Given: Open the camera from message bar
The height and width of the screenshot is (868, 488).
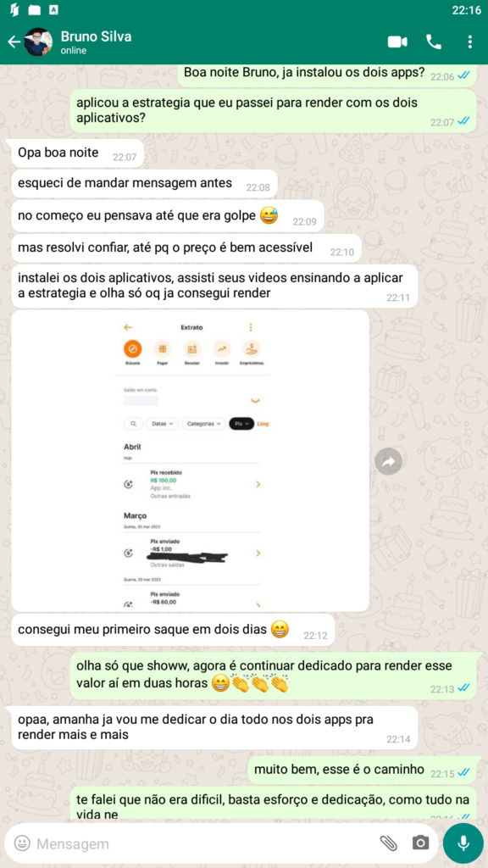Looking at the screenshot, I should [x=420, y=843].
